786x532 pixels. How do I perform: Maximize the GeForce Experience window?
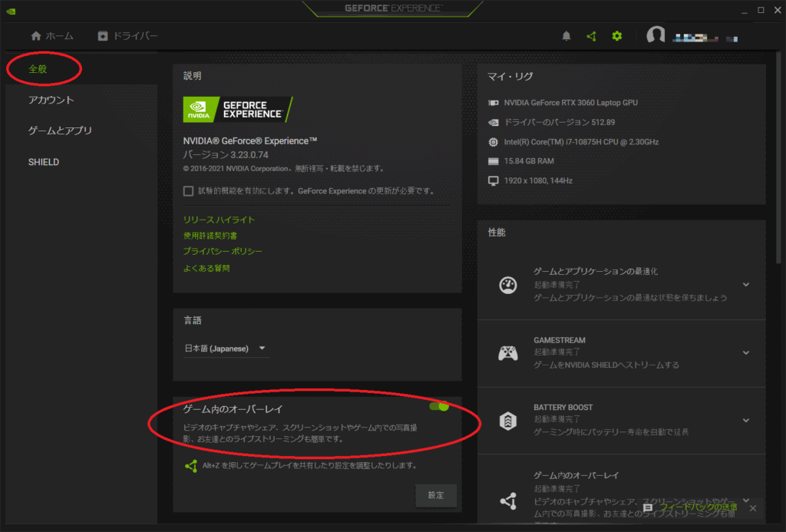761,10
